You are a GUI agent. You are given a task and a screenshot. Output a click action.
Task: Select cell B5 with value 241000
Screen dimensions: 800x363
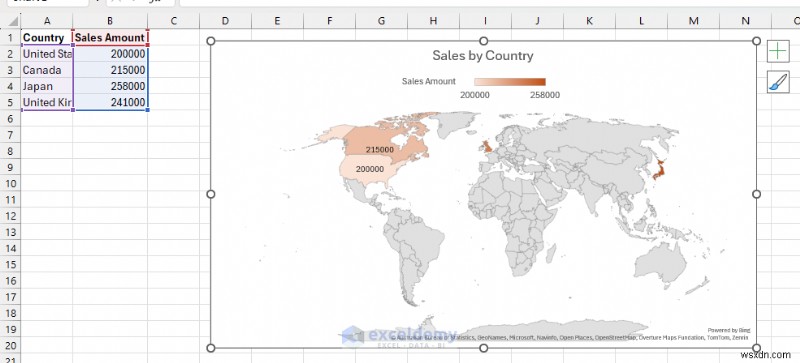click(110, 102)
